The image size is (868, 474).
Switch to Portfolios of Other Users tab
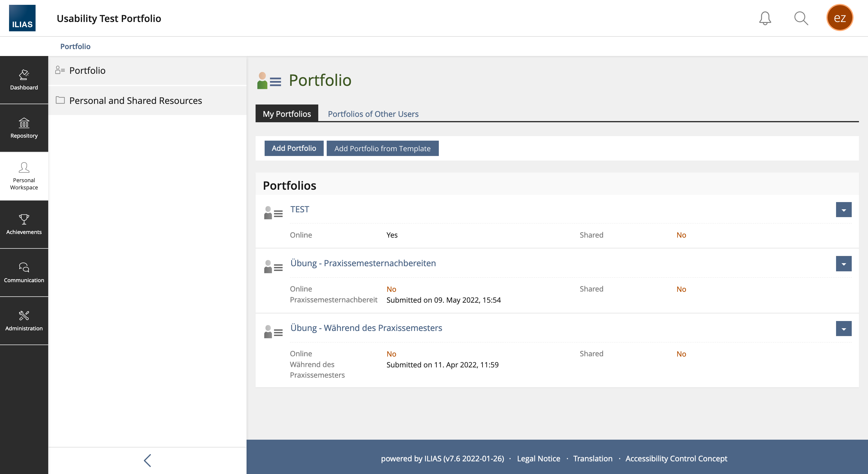[373, 114]
